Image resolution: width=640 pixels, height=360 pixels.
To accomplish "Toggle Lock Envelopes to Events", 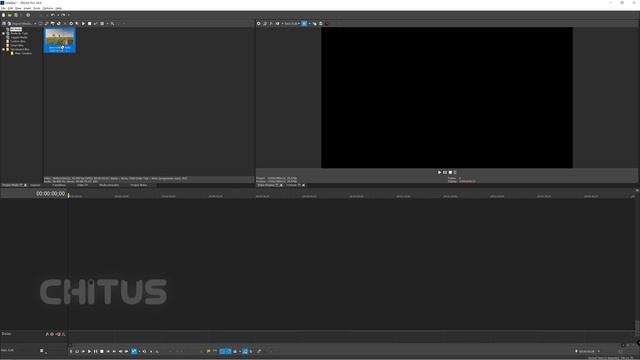I will click(x=245, y=351).
